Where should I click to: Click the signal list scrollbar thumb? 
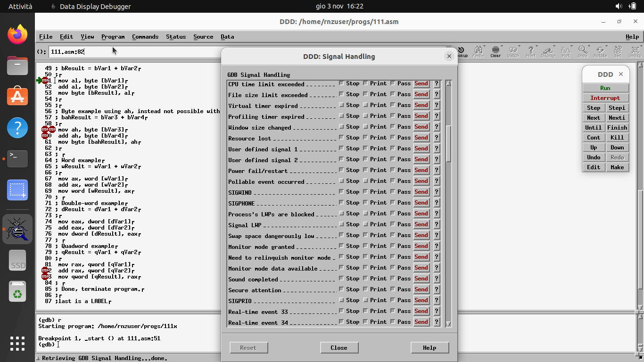[x=448, y=144]
